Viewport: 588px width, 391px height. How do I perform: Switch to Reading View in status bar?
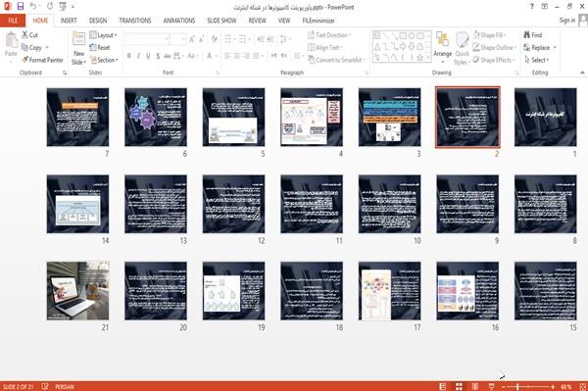point(474,386)
